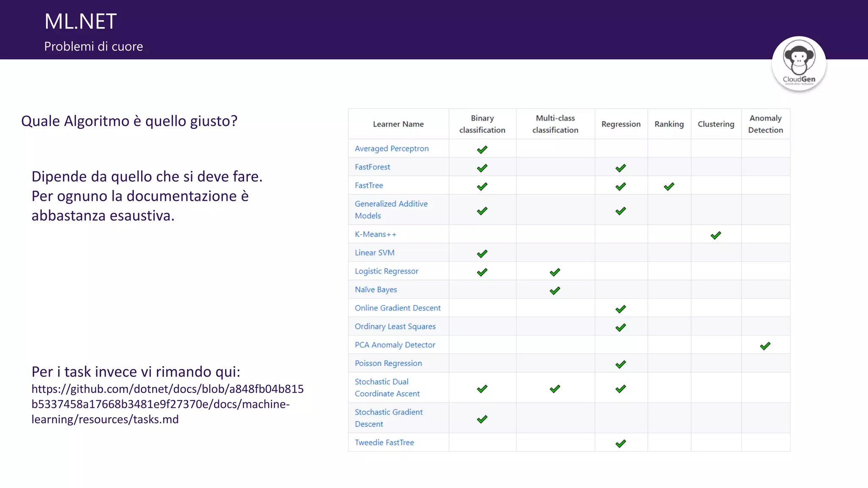This screenshot has height=488, width=868.
Task: Open the Stochastic Gradient Descent link
Action: tap(388, 418)
